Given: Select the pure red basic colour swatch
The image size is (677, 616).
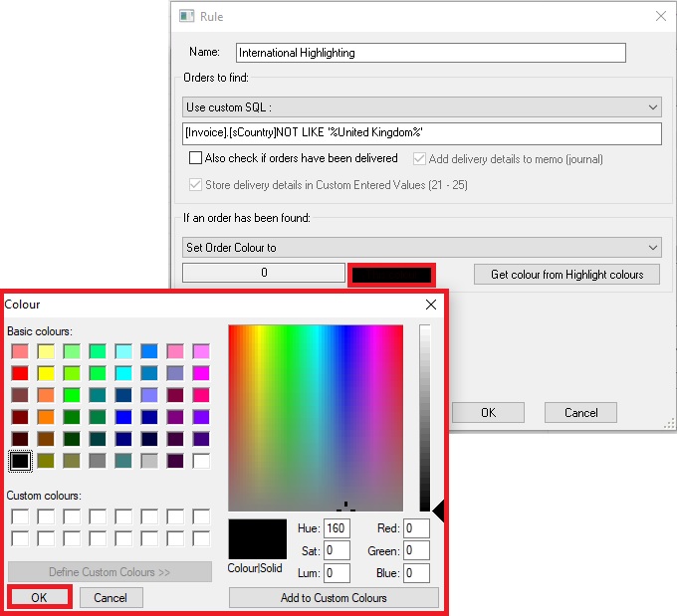Looking at the screenshot, I should pyautogui.click(x=20, y=373).
